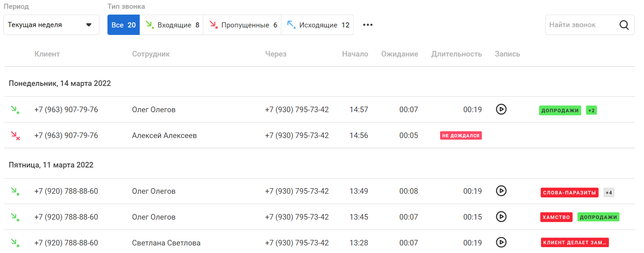Select the 'Все 20' calls tab
Viewport: 644px width, 253px height.
[123, 25]
